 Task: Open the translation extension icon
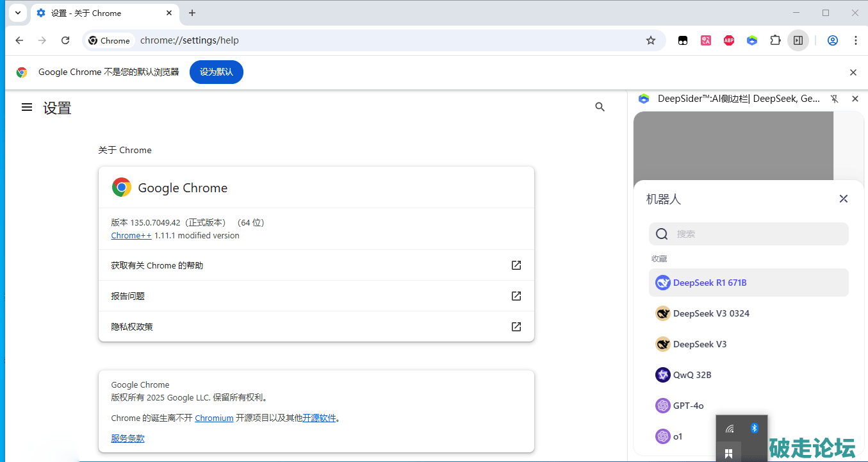click(706, 40)
